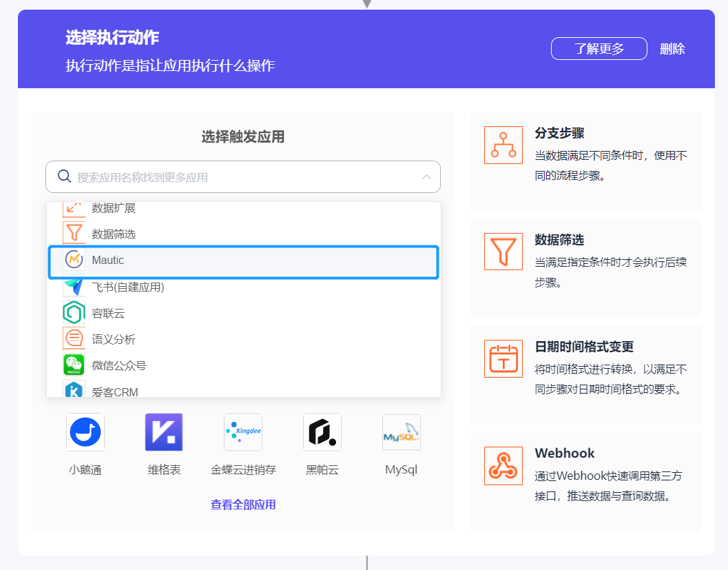Select the 金蝶云进销存 Kingdee icon
Screen dimensions: 728x570
[243, 432]
